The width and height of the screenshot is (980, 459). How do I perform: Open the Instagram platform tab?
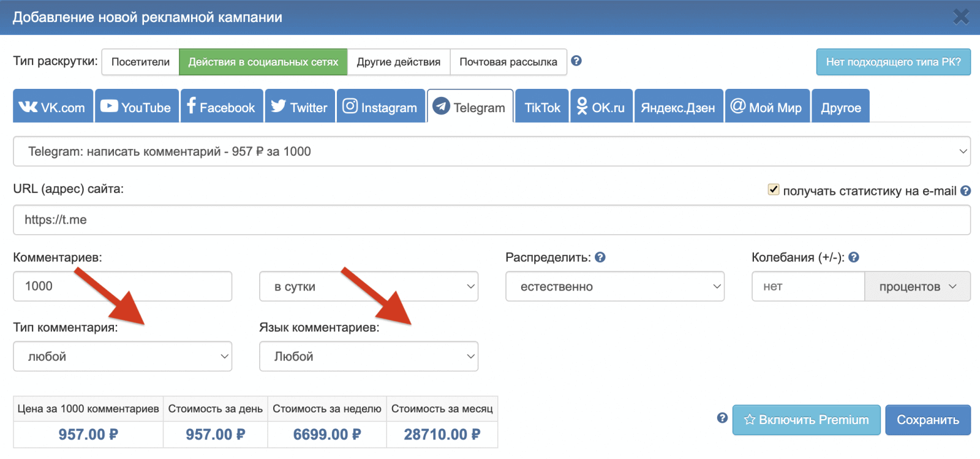point(380,107)
